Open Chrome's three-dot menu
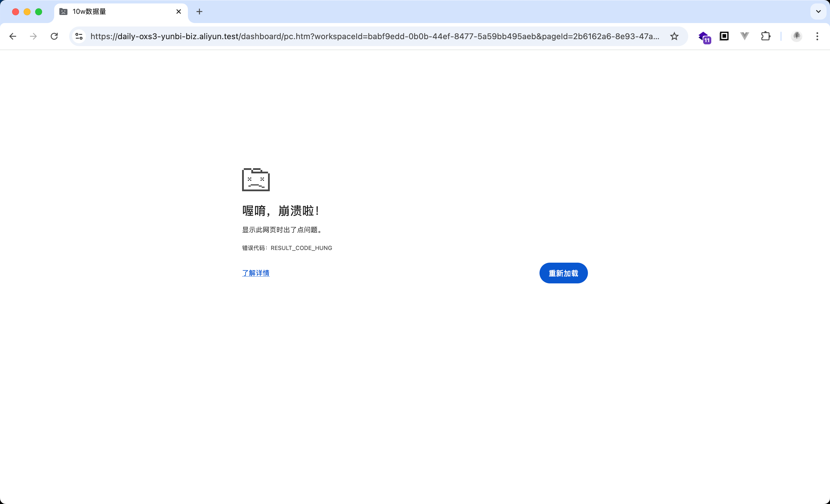The image size is (830, 504). 817,36
